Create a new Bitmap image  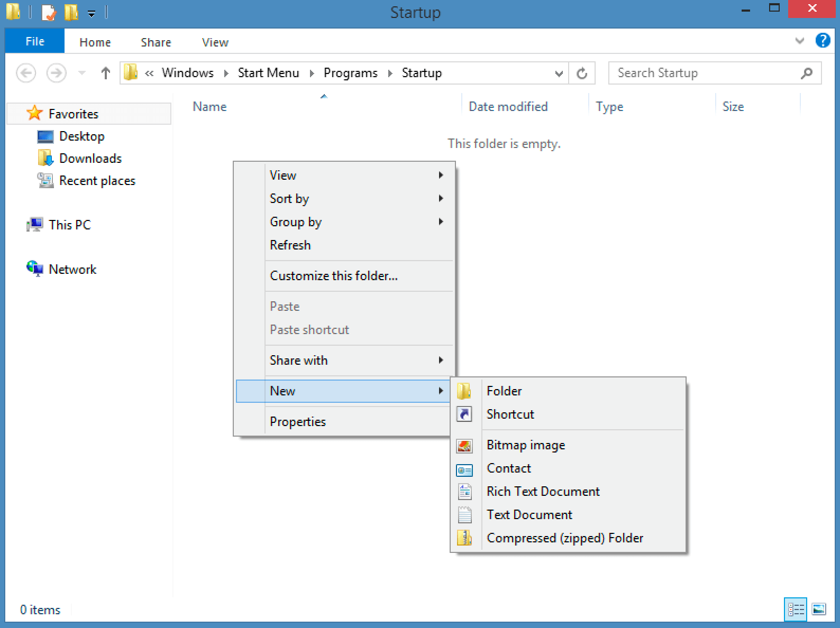pyautogui.click(x=568, y=445)
